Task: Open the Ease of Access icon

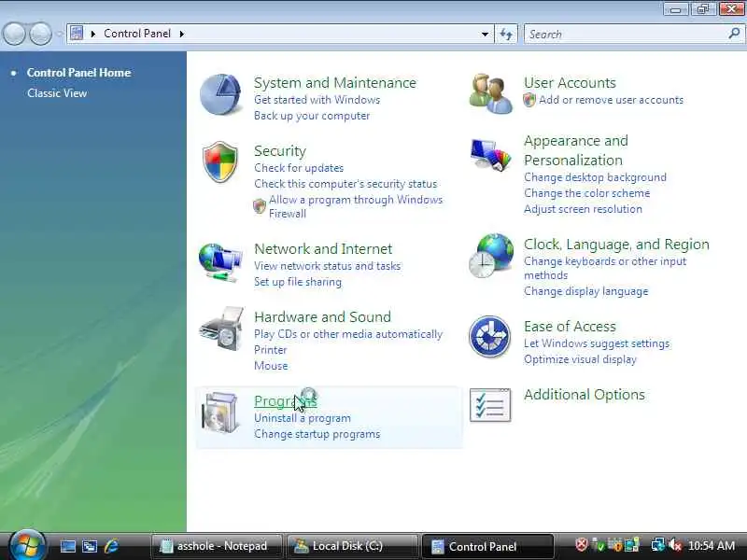Action: (x=489, y=336)
